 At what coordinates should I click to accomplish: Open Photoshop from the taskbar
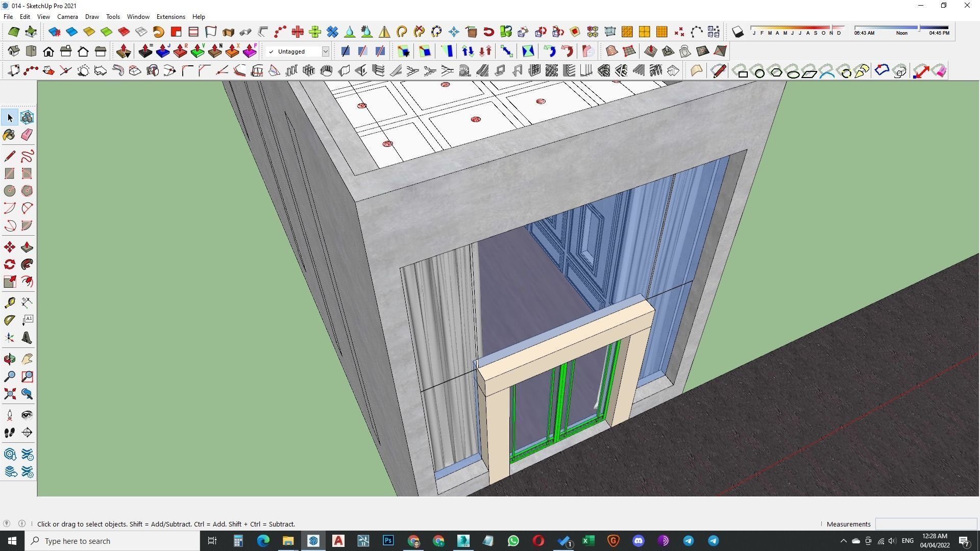tap(388, 541)
